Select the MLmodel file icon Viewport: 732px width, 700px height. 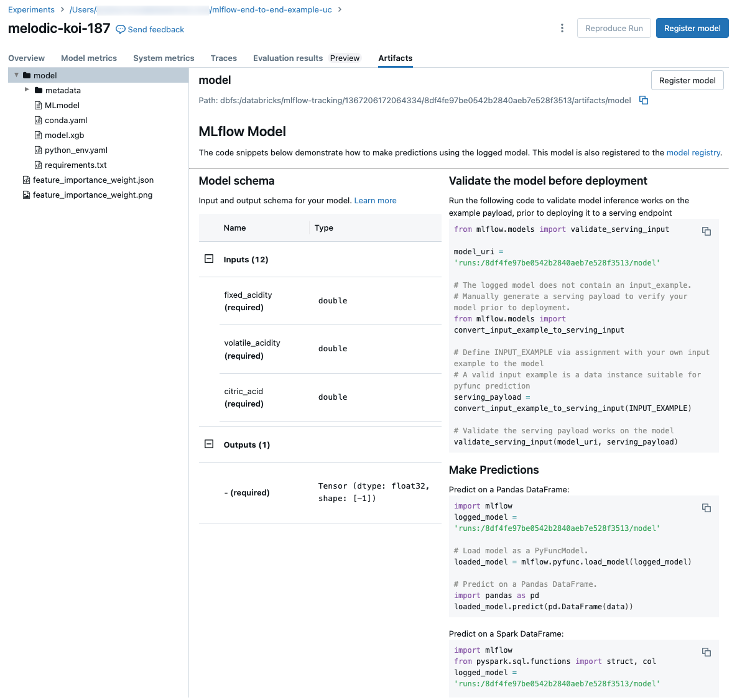[39, 105]
